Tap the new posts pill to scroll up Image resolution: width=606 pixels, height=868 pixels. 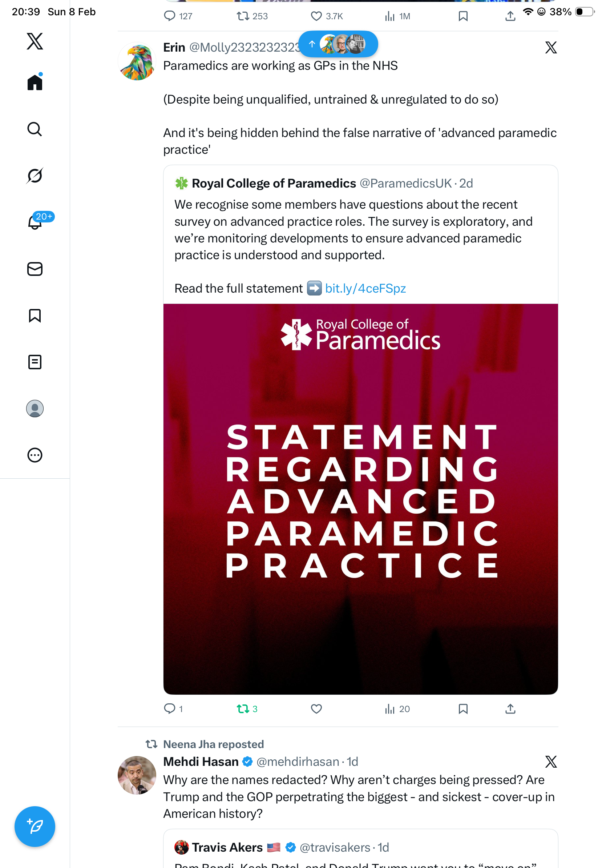pyautogui.click(x=338, y=44)
